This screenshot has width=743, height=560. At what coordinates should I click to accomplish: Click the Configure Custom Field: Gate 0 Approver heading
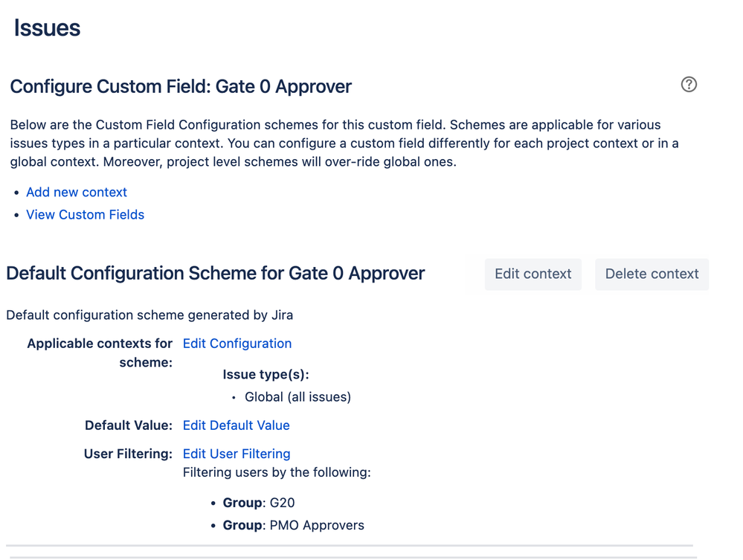181,87
